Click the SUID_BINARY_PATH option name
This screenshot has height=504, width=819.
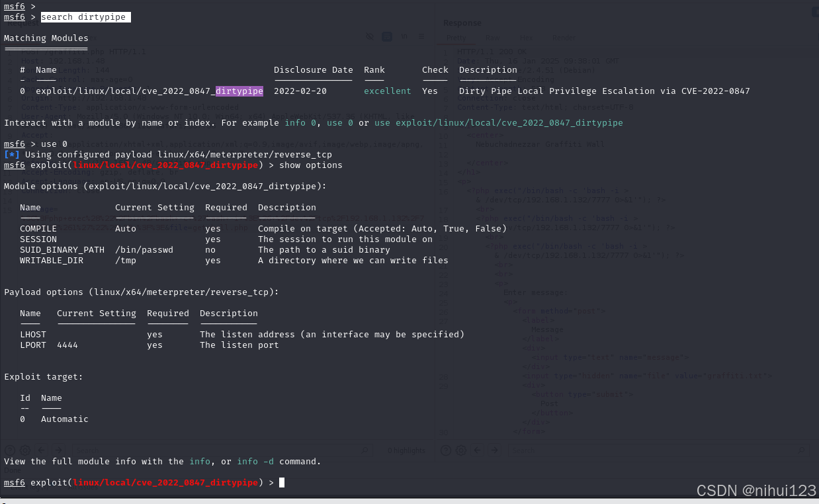pyautogui.click(x=62, y=249)
